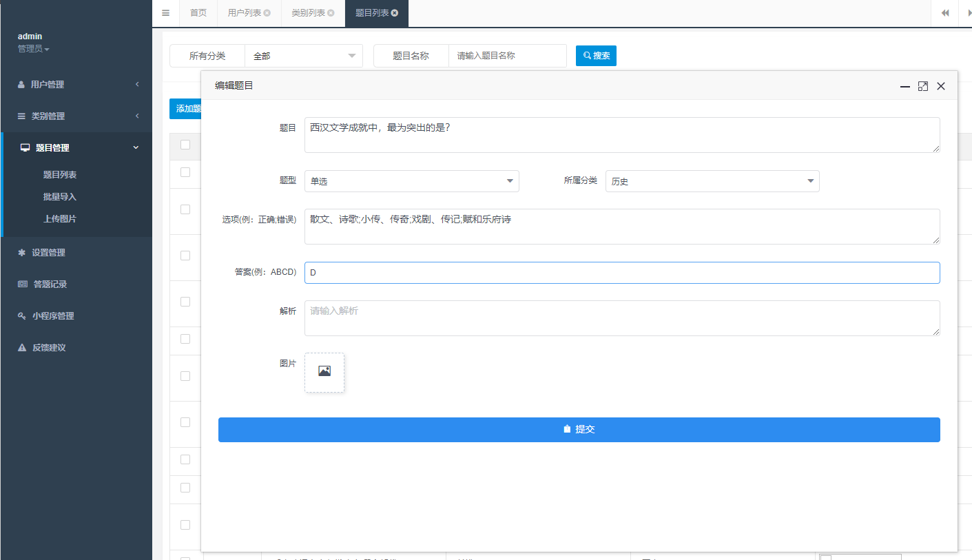Collapse the 题目管理 sidebar menu
Image resolution: width=972 pixels, height=560 pixels.
coord(76,147)
